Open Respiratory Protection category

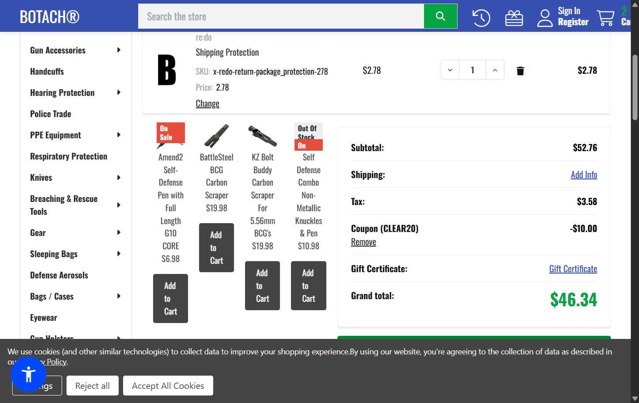tap(68, 156)
